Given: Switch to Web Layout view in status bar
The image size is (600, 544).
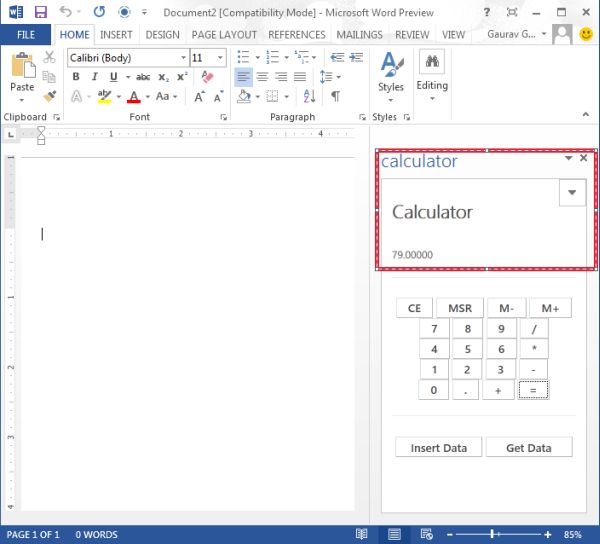Looking at the screenshot, I should pyautogui.click(x=426, y=534).
